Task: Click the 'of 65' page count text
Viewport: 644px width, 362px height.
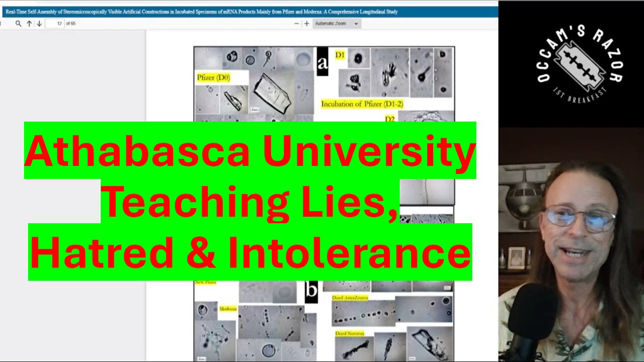Action: 71,24
